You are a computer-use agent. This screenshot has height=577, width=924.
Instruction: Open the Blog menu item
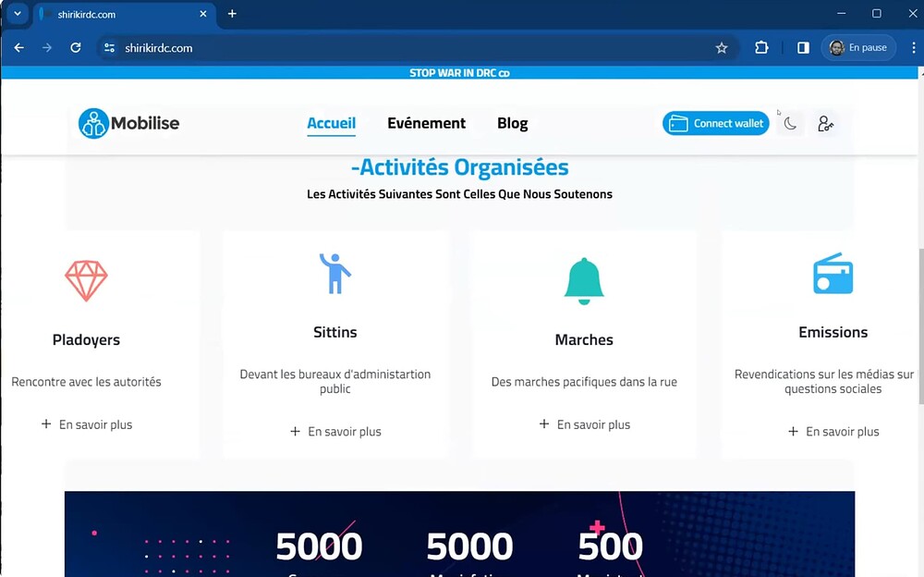click(512, 123)
